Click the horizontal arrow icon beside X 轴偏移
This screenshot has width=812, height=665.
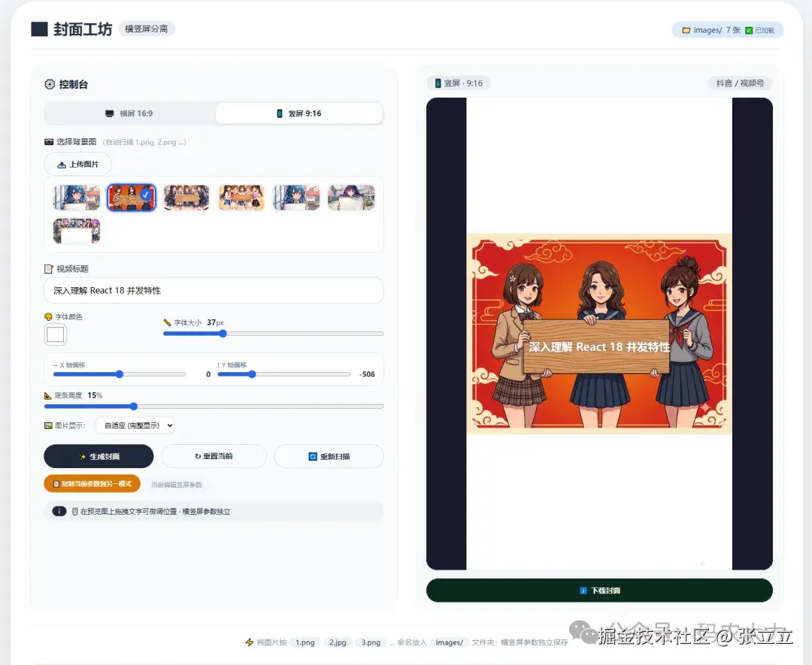[x=56, y=365]
